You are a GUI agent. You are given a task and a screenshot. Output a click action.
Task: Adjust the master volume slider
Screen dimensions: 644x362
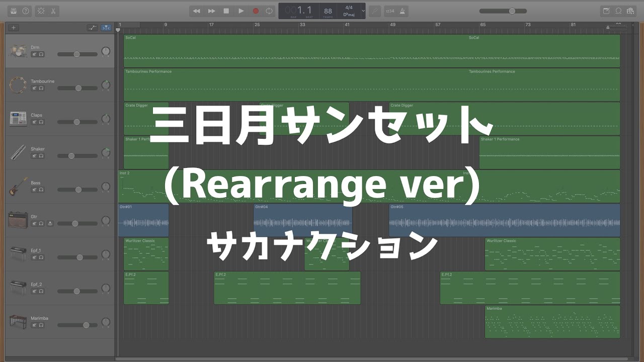(503, 11)
